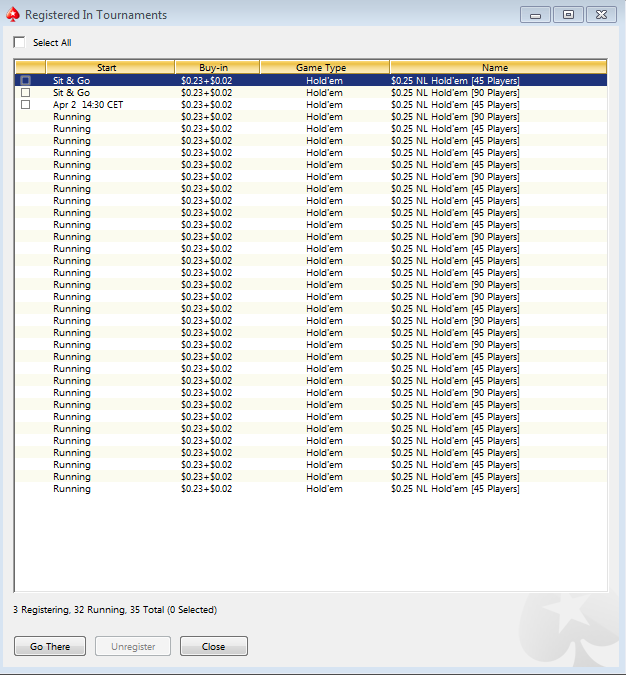The height and width of the screenshot is (675, 626).
Task: Click the 'Registered In Tournaments' window title
Action: 96,15
